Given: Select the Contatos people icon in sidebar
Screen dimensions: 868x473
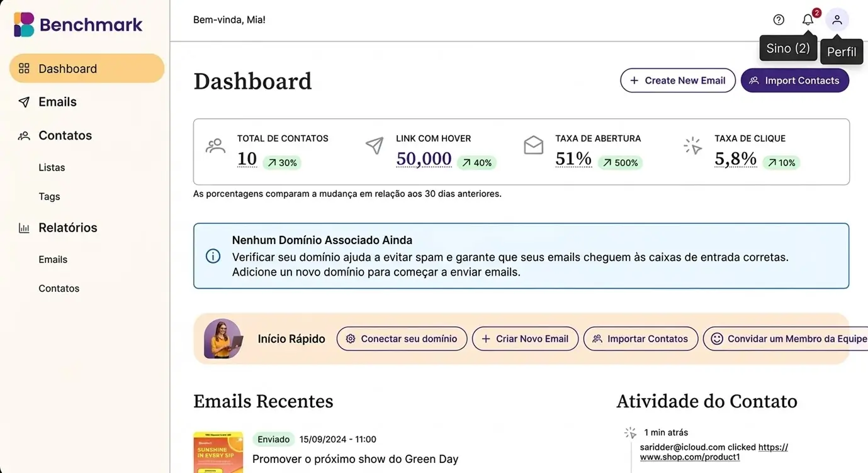Looking at the screenshot, I should pos(24,135).
